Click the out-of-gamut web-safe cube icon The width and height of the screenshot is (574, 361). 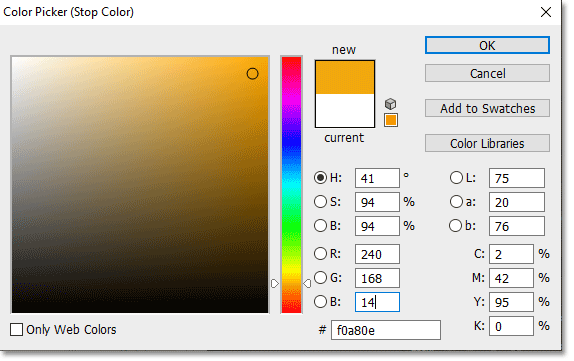[390, 104]
